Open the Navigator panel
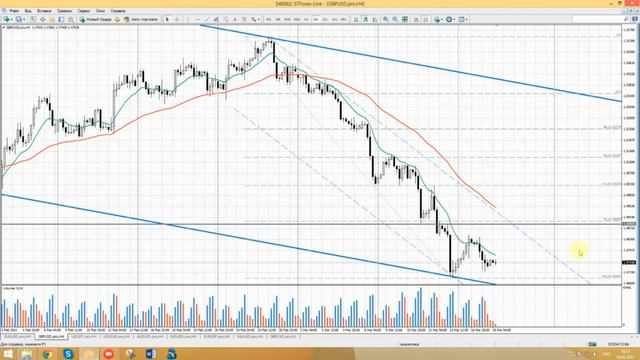 tap(52, 19)
